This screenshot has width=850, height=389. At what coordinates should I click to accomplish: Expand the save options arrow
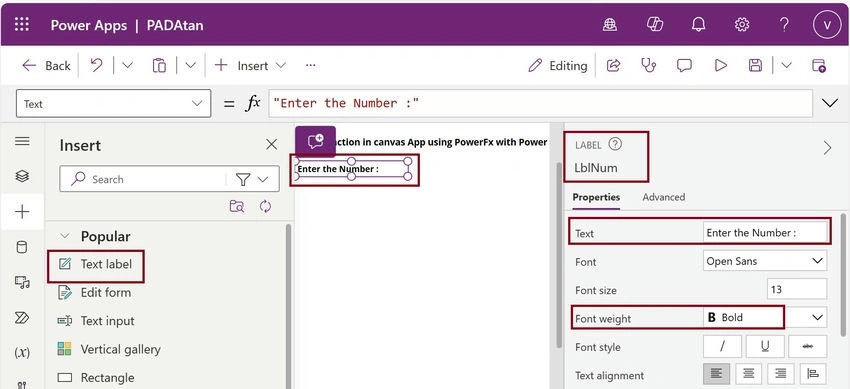pyautogui.click(x=787, y=66)
